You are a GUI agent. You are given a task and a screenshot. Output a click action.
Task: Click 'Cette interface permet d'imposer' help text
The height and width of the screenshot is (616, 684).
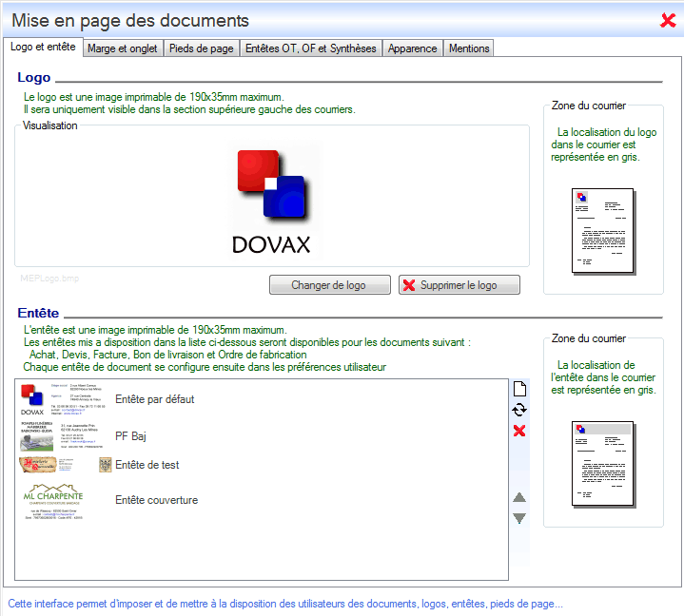[x=285, y=604]
